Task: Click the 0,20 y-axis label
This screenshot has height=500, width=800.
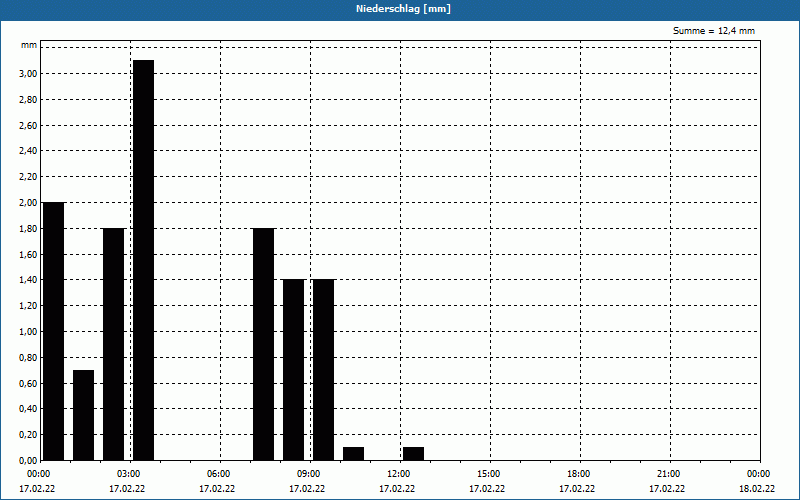Action: click(28, 435)
